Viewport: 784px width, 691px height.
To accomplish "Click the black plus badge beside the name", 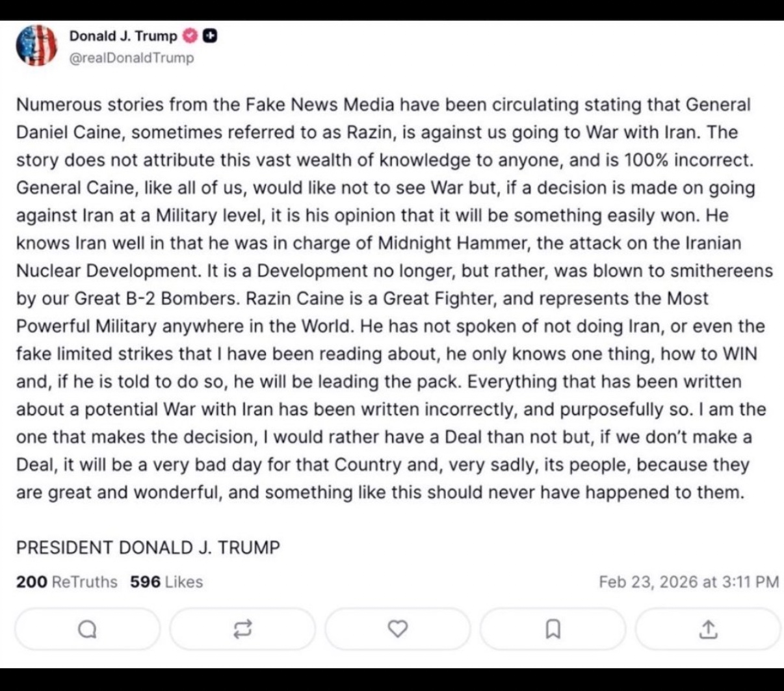I will click(x=209, y=36).
